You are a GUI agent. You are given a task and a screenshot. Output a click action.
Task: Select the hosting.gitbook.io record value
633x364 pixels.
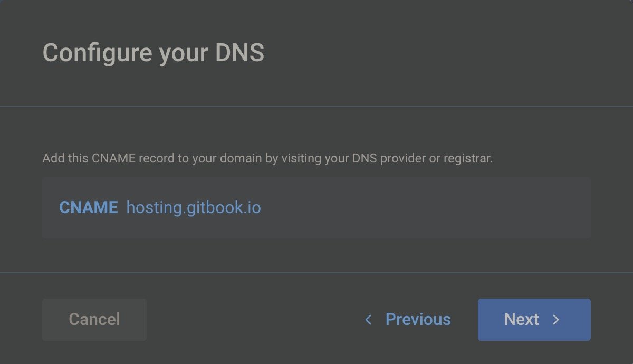(x=194, y=208)
